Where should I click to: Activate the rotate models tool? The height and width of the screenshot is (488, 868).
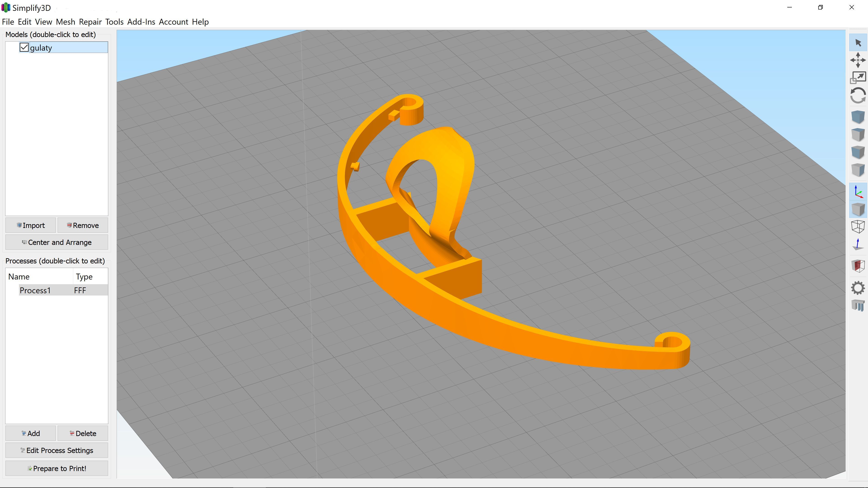coord(858,96)
